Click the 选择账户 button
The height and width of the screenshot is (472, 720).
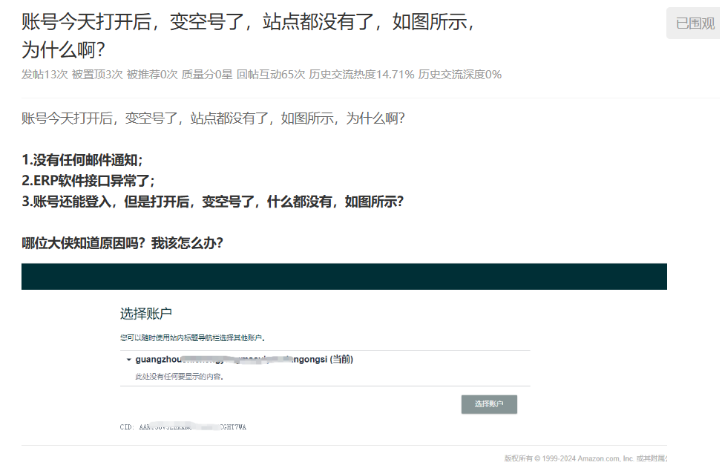pyautogui.click(x=489, y=404)
